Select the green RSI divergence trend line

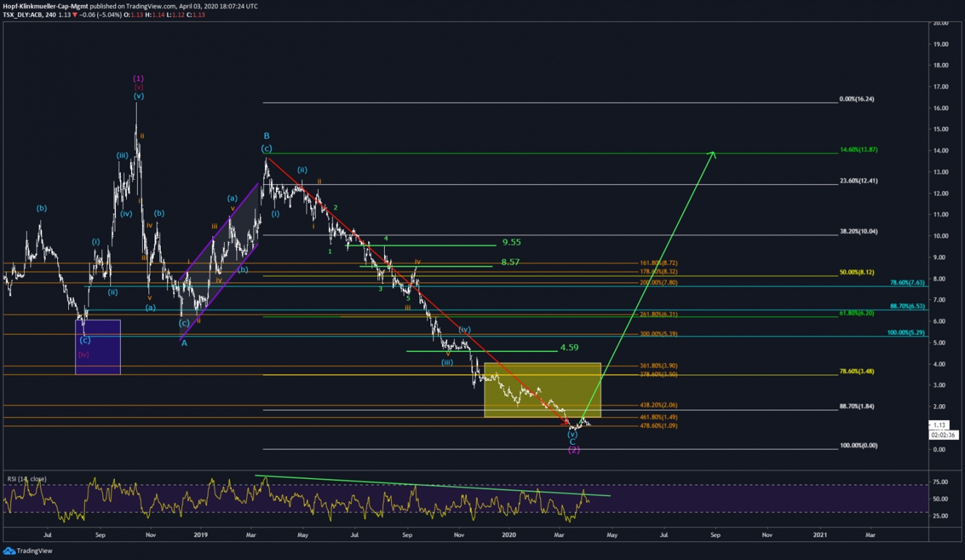pyautogui.click(x=433, y=486)
